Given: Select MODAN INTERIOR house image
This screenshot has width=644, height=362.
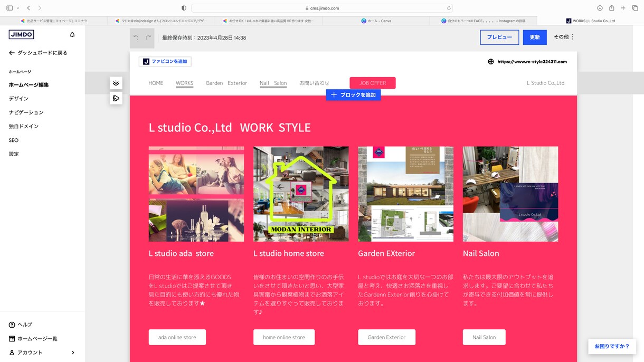Looking at the screenshot, I should 301,194.
